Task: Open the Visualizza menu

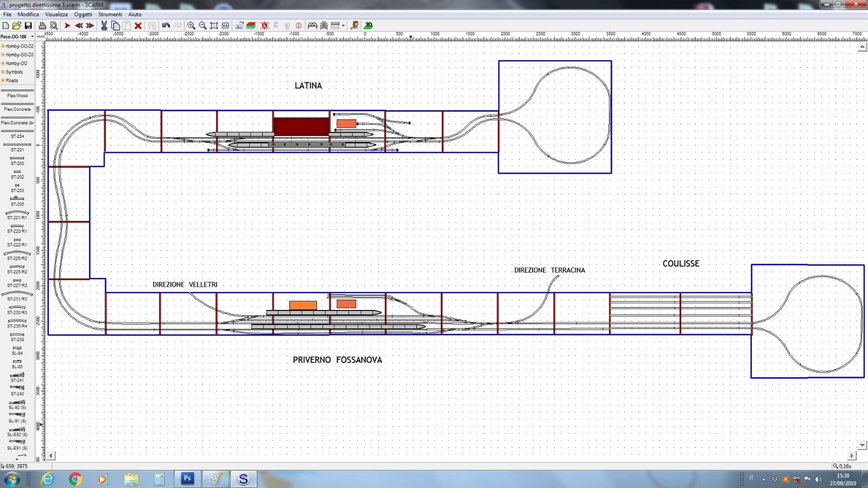Action: [x=56, y=15]
